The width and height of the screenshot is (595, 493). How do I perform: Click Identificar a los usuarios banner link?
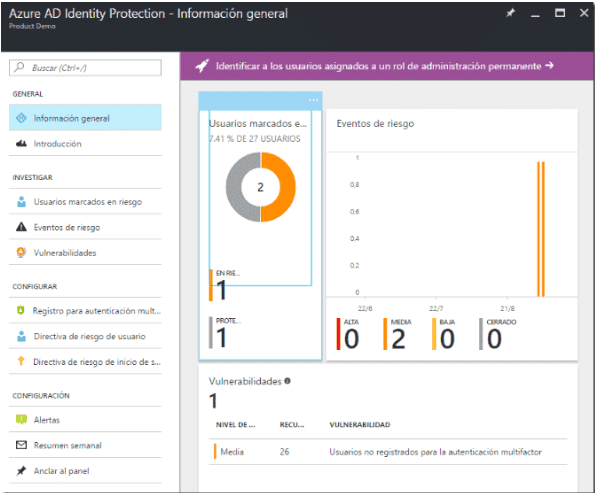coord(384,66)
